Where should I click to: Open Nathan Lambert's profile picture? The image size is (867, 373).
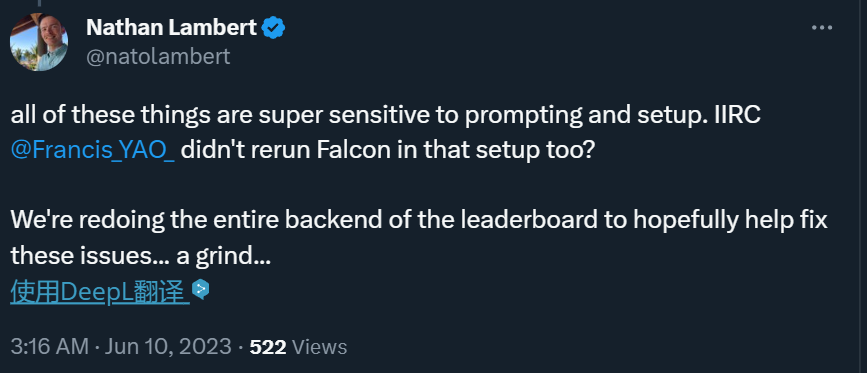coord(39,42)
